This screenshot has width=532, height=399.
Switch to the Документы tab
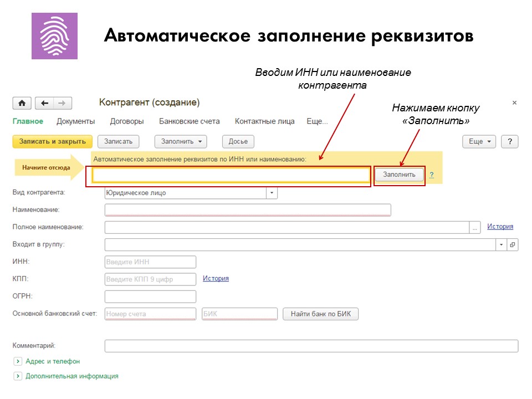tap(75, 121)
